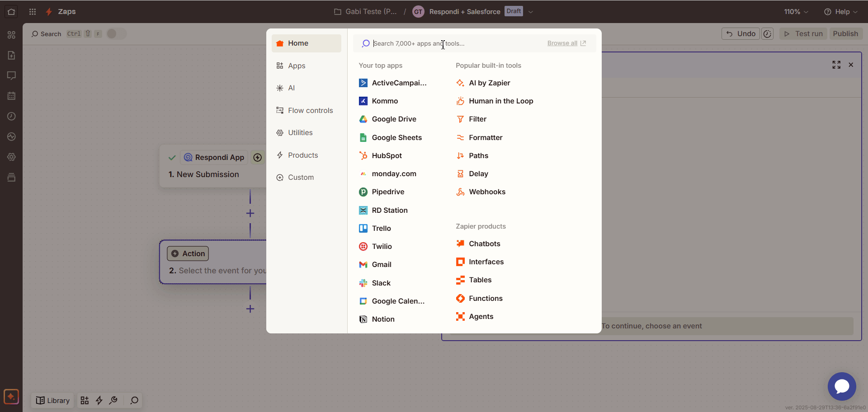Viewport: 868px width, 412px height.
Task: Open Zap history clock icon
Action: pos(11,116)
